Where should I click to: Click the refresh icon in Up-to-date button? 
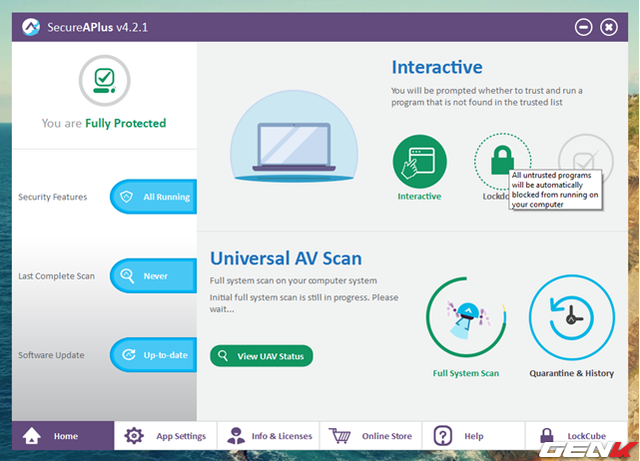coord(129,354)
